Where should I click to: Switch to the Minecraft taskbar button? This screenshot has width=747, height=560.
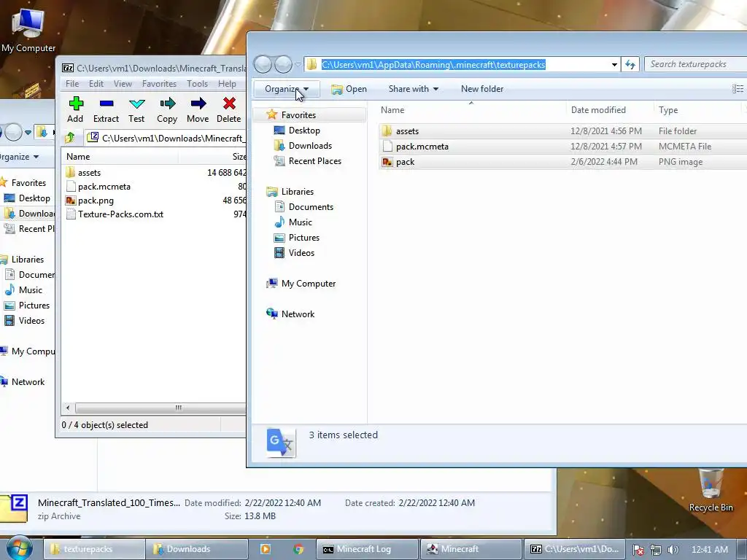(471, 549)
